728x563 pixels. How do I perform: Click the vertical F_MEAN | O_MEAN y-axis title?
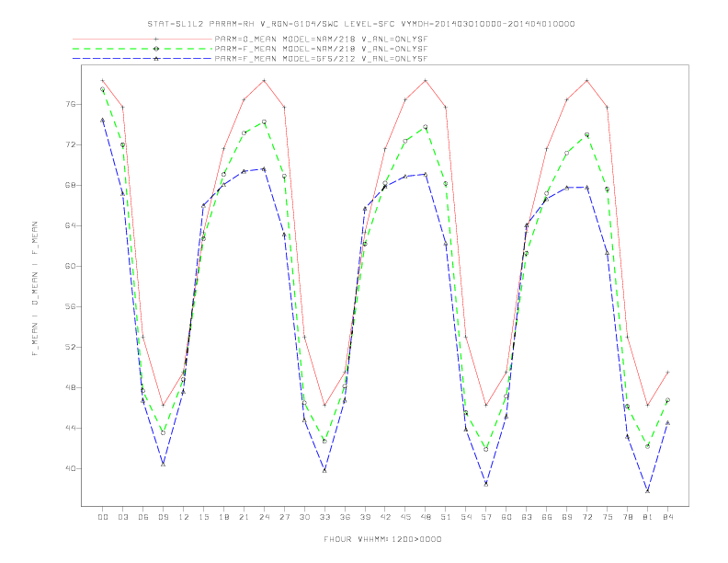point(35,289)
